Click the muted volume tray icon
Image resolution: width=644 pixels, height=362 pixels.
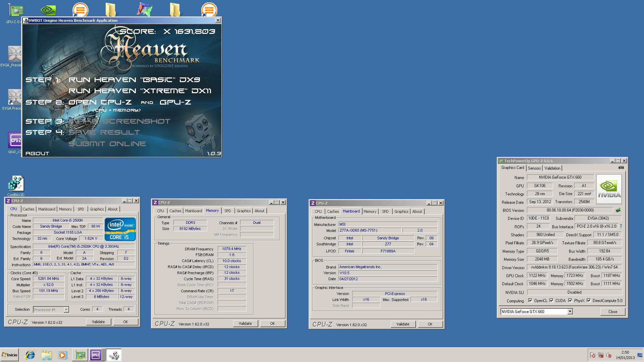[609, 355]
